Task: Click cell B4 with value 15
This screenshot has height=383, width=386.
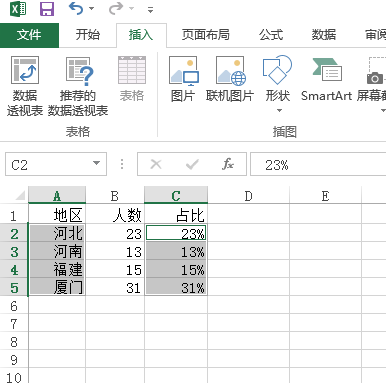Action: (x=115, y=269)
